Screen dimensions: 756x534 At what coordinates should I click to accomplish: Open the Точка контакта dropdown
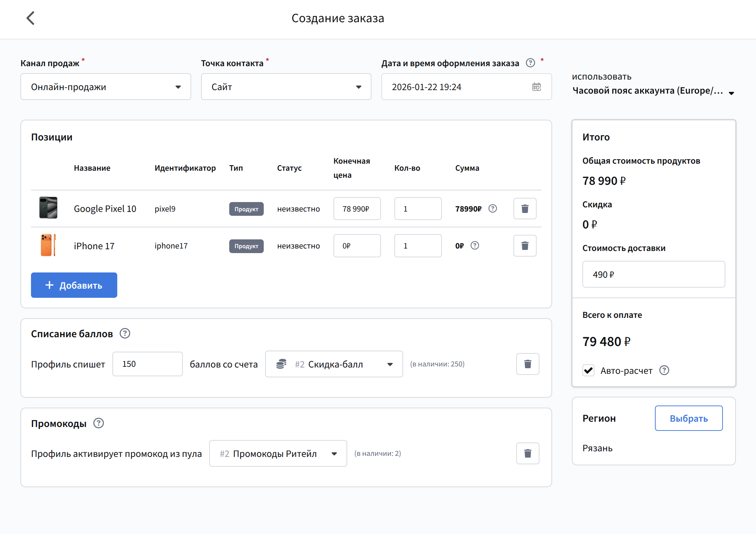[286, 87]
